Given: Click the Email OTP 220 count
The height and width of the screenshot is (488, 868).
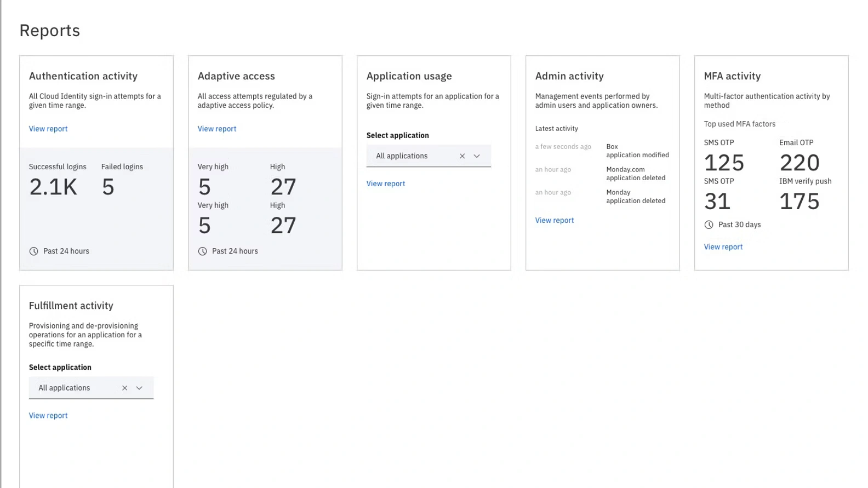Looking at the screenshot, I should (800, 163).
